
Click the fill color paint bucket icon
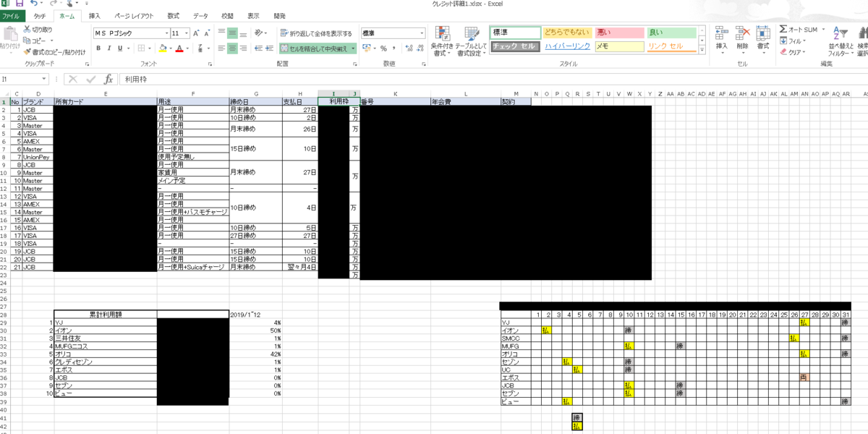pyautogui.click(x=162, y=48)
